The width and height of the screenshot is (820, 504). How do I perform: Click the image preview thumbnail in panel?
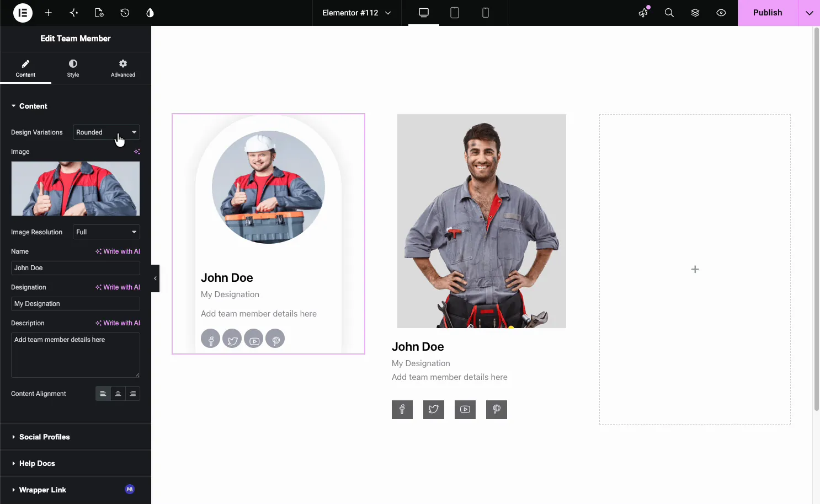tap(76, 189)
